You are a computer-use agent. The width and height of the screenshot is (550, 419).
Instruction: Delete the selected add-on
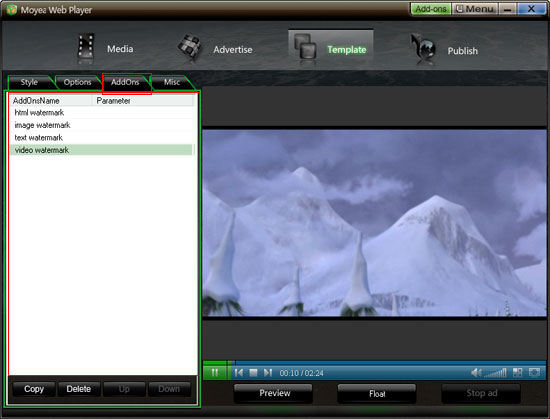tap(79, 389)
